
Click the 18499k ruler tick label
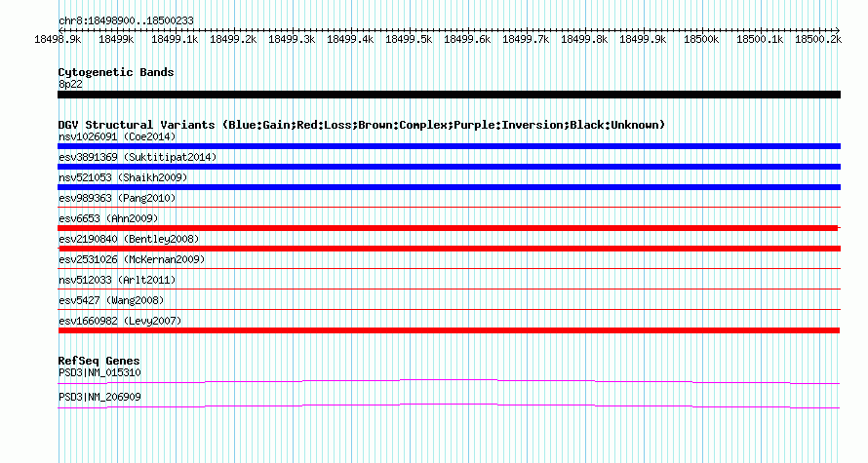pos(116,39)
